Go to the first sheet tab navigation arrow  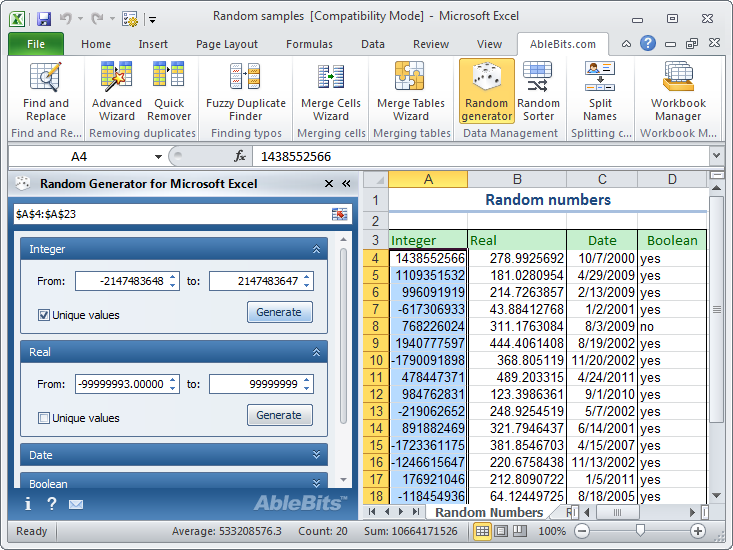pyautogui.click(x=372, y=512)
